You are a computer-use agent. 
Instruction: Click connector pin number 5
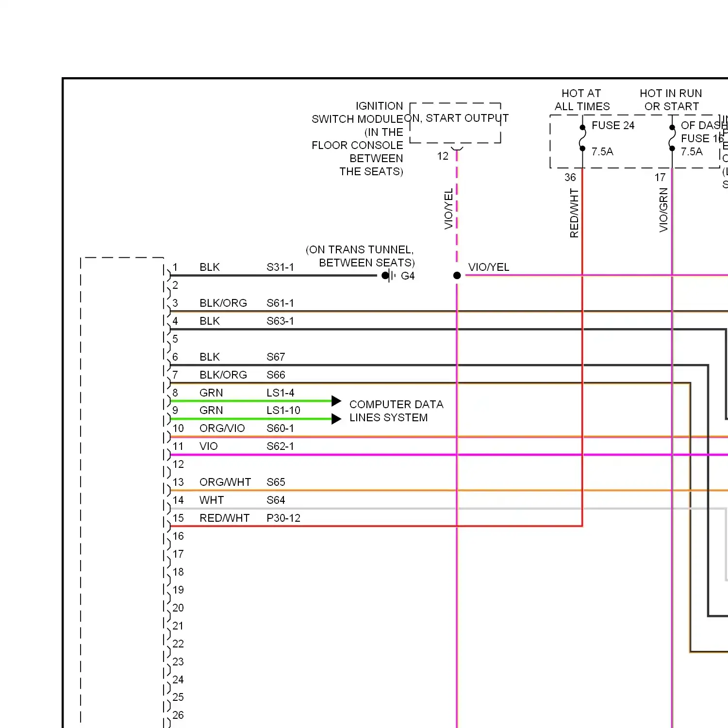pyautogui.click(x=175, y=339)
